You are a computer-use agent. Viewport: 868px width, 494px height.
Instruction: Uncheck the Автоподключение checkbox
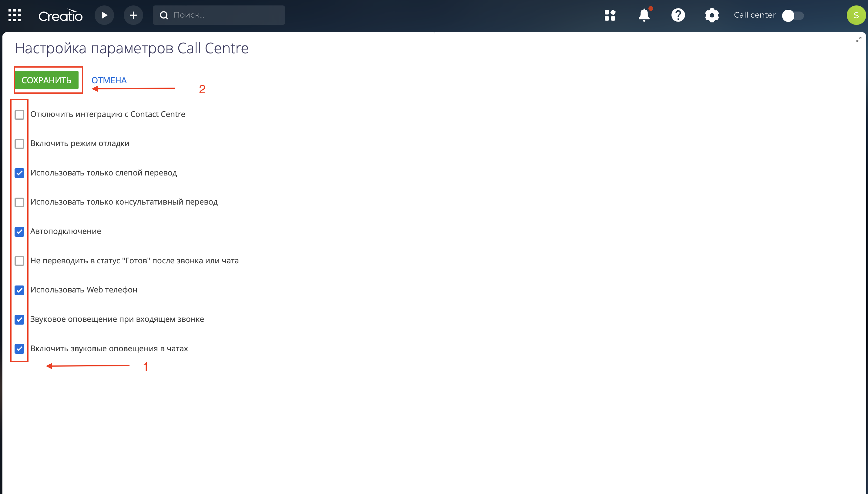point(19,232)
